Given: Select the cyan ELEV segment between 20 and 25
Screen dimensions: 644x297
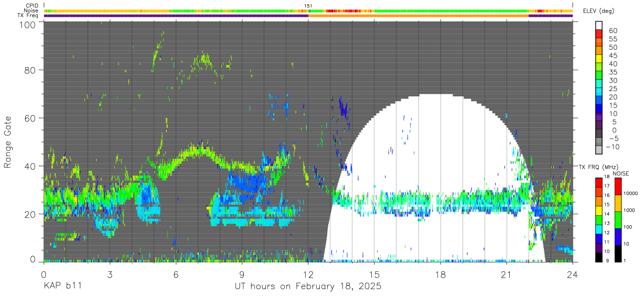Looking at the screenshot, I should pyautogui.click(x=599, y=92).
